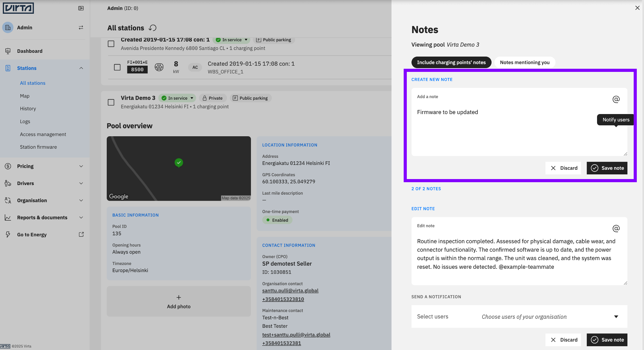Collapse the sidebar panel icon
Screen dimensions: 644x350
click(81, 8)
